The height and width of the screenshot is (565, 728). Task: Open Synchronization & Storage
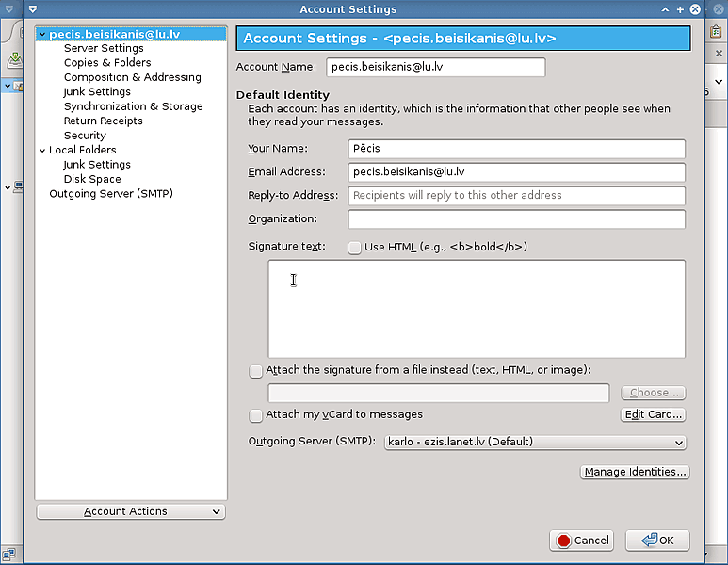[x=133, y=106]
